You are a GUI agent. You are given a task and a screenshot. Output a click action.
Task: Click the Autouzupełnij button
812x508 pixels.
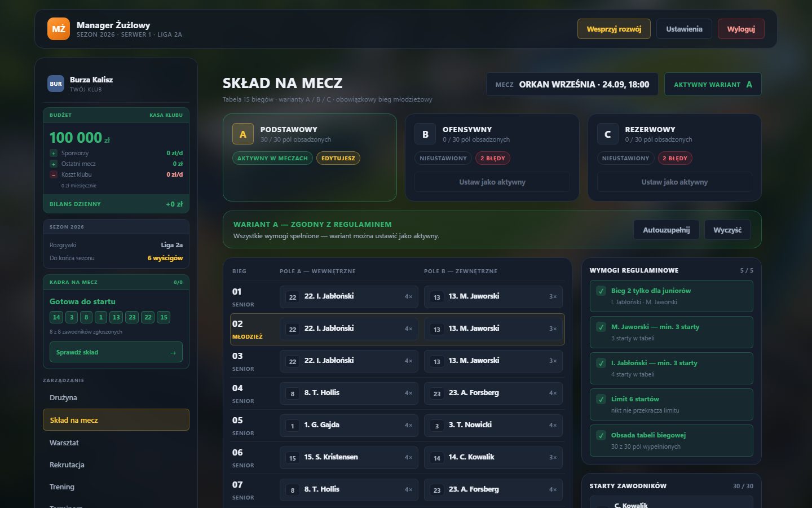pyautogui.click(x=666, y=230)
